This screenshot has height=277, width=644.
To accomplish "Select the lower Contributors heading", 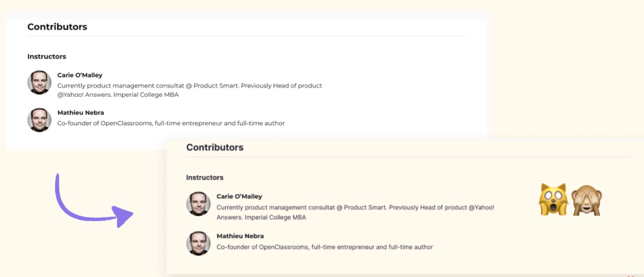I will (215, 147).
